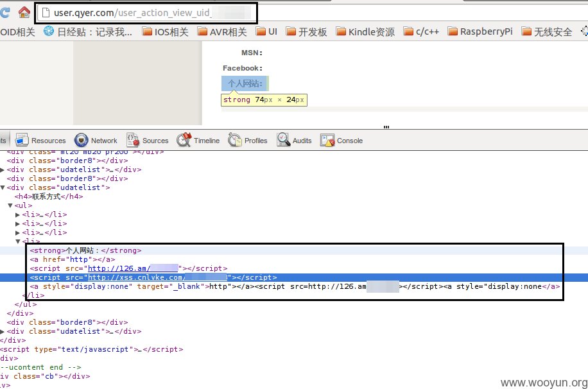
Task: Switch to Console devtools panel
Action: point(342,141)
